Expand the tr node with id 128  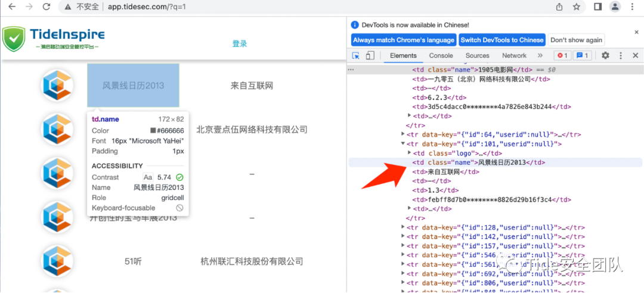tap(403, 227)
